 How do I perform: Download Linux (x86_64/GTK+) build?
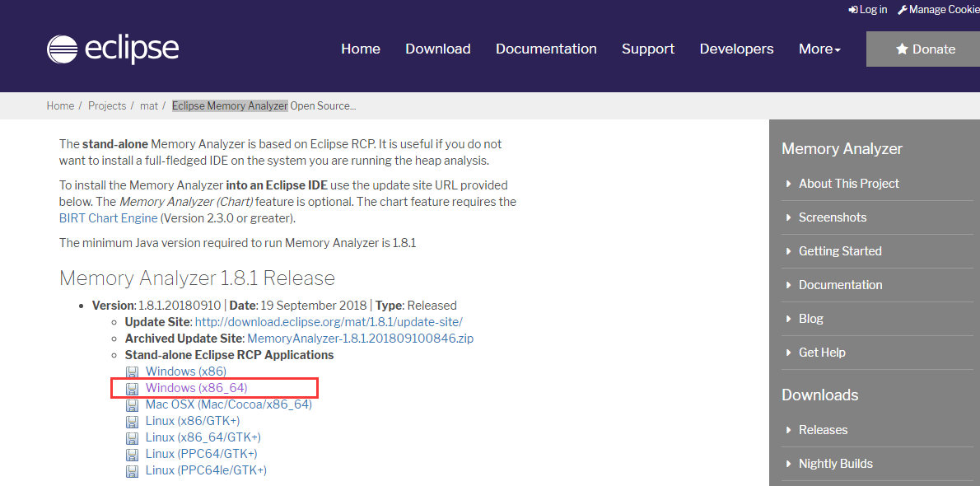[x=203, y=437]
